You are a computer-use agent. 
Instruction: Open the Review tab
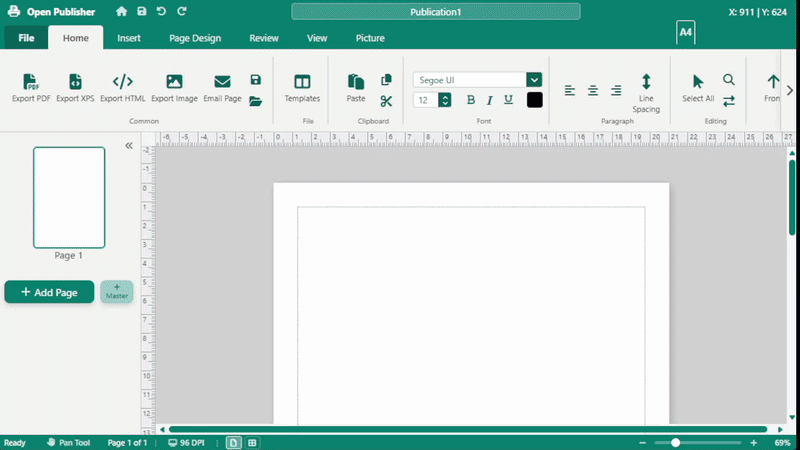(264, 38)
